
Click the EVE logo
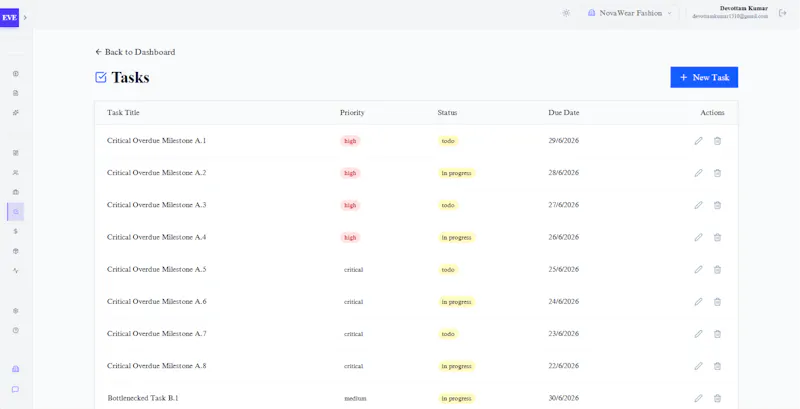pos(9,17)
